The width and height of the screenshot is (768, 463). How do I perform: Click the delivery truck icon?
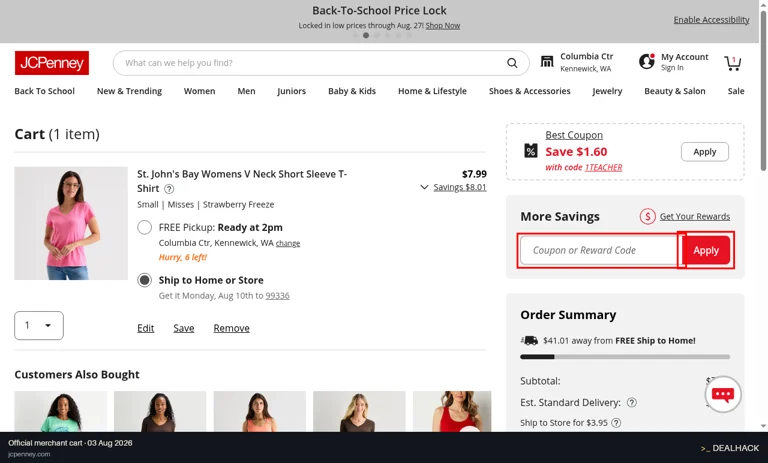529,341
